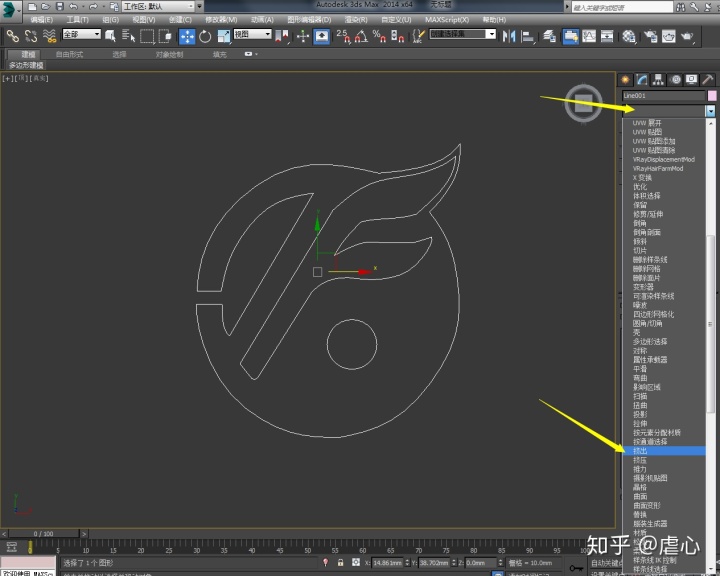Expand the quick access toolbar arrow
The height and width of the screenshot is (576, 720).
[199, 6]
